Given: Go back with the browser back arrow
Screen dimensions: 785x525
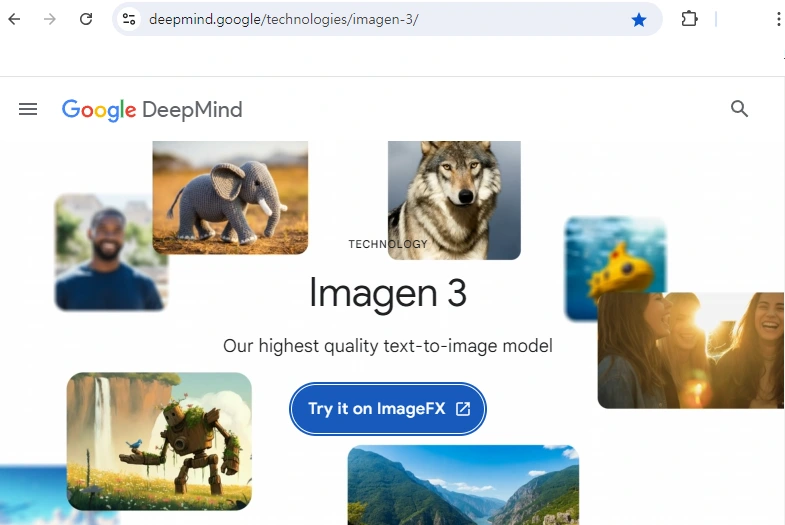Looking at the screenshot, I should pos(15,19).
